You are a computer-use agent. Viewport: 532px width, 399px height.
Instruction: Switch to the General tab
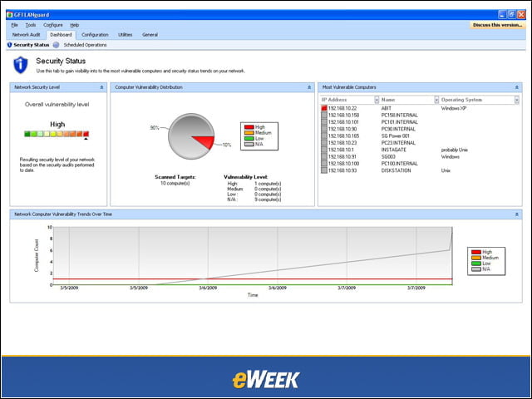(x=150, y=35)
